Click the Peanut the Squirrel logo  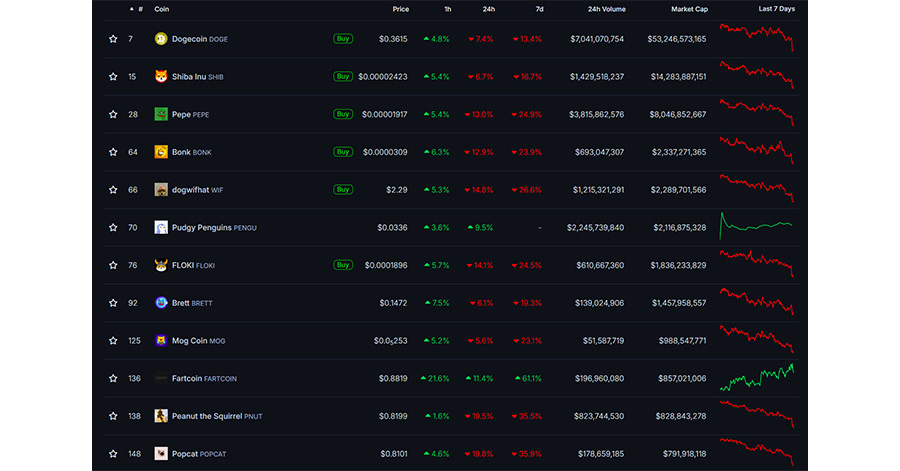tap(161, 416)
